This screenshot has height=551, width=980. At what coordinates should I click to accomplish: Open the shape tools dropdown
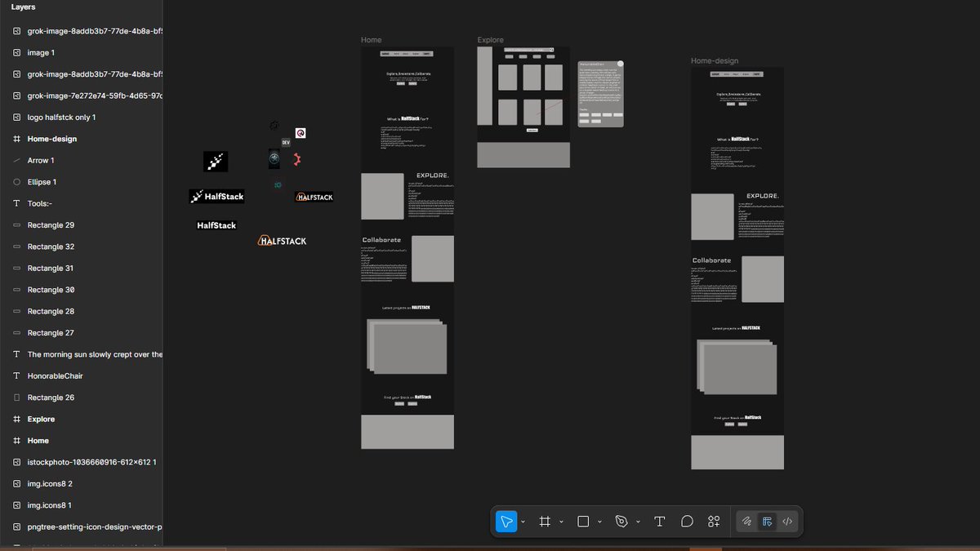pyautogui.click(x=599, y=522)
